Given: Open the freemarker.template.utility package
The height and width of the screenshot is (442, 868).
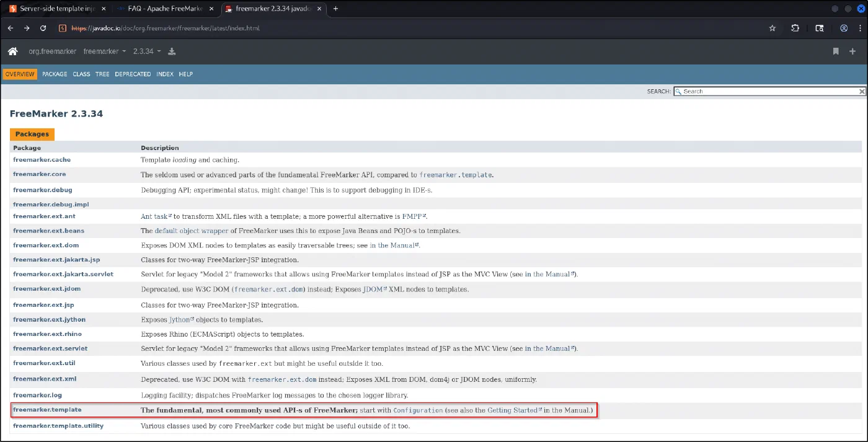Looking at the screenshot, I should 58,426.
